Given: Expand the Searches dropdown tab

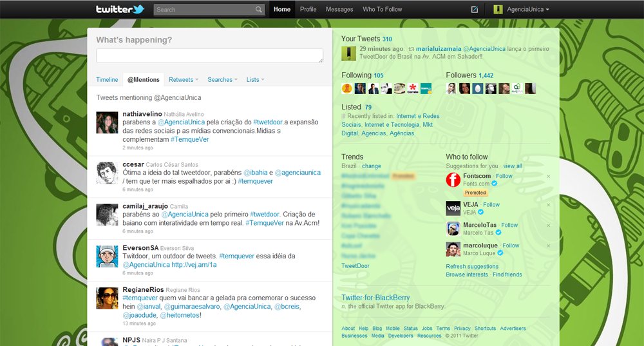Looking at the screenshot, I should (x=223, y=80).
